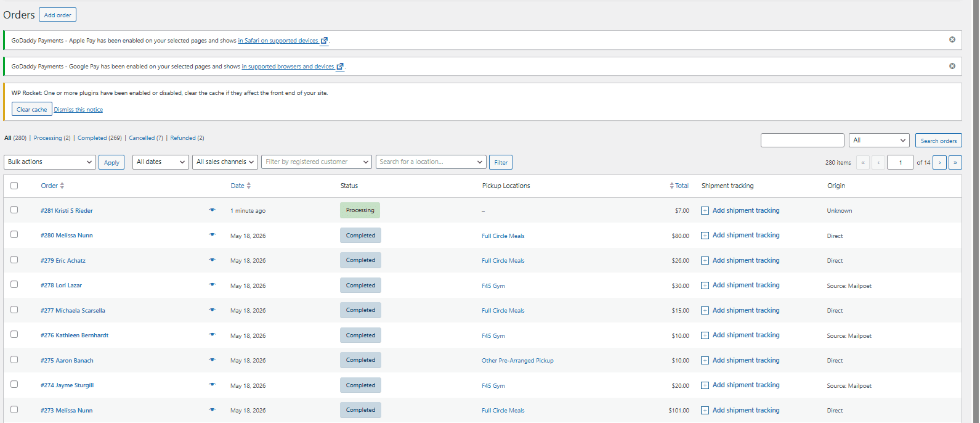The width and height of the screenshot is (980, 423).
Task: Click Other Pre-Arranged Pickup location text
Action: pyautogui.click(x=517, y=361)
